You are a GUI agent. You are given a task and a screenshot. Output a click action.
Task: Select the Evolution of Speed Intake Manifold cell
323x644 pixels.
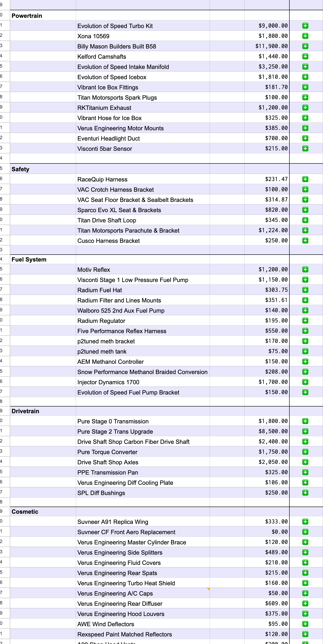pyautogui.click(x=143, y=67)
